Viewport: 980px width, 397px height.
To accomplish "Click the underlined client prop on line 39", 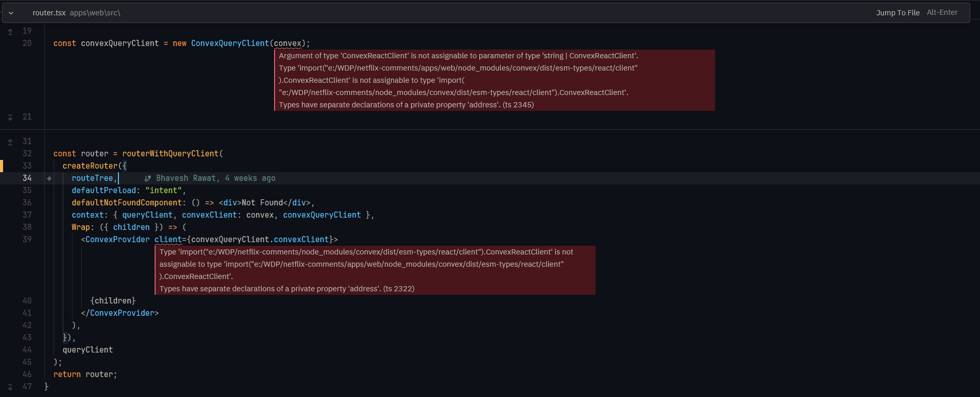I will tap(168, 240).
